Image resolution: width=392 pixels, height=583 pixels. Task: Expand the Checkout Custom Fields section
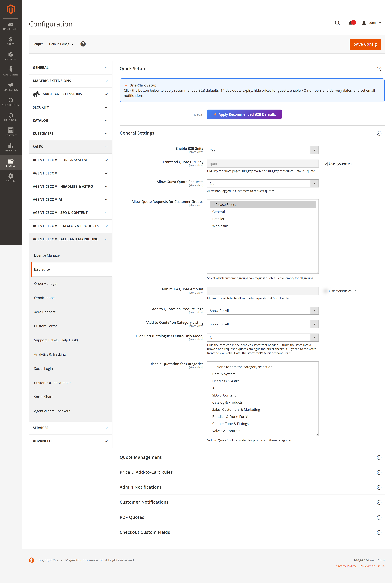click(252, 533)
